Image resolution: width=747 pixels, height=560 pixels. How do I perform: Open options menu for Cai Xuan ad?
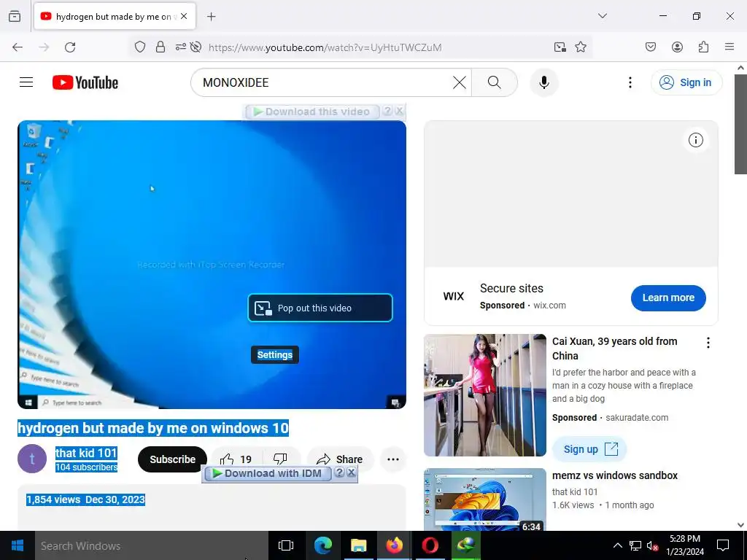[708, 343]
